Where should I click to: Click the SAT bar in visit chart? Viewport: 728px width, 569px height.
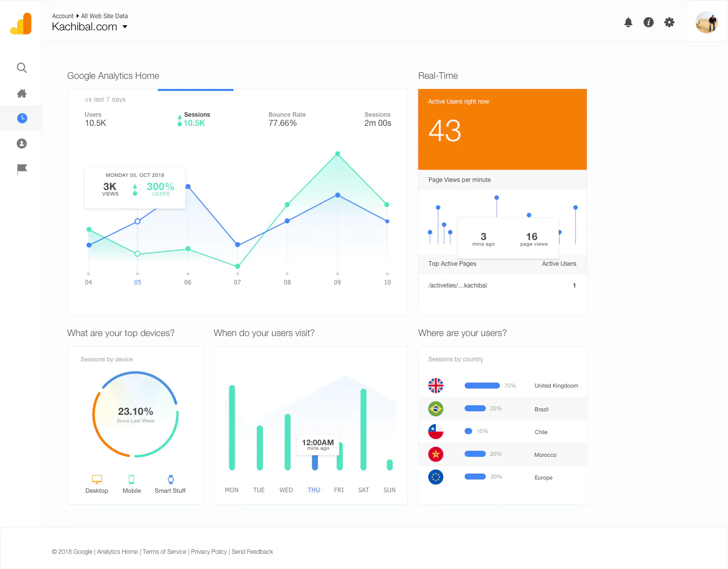click(x=363, y=430)
